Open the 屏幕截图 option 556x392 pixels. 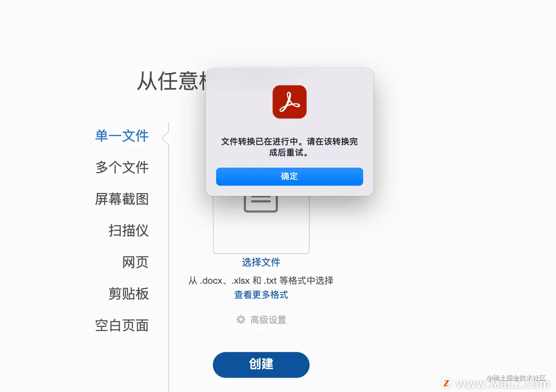point(122,199)
